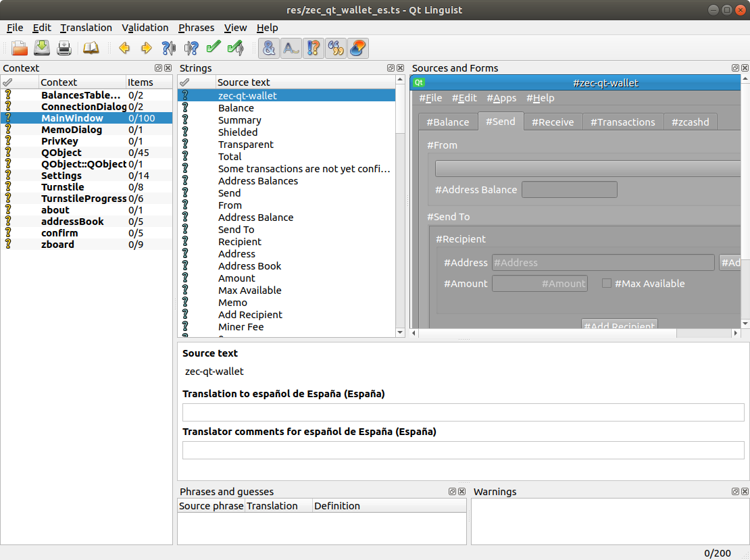Float the Phrases and guesses panel
750x560 pixels.
pyautogui.click(x=452, y=491)
